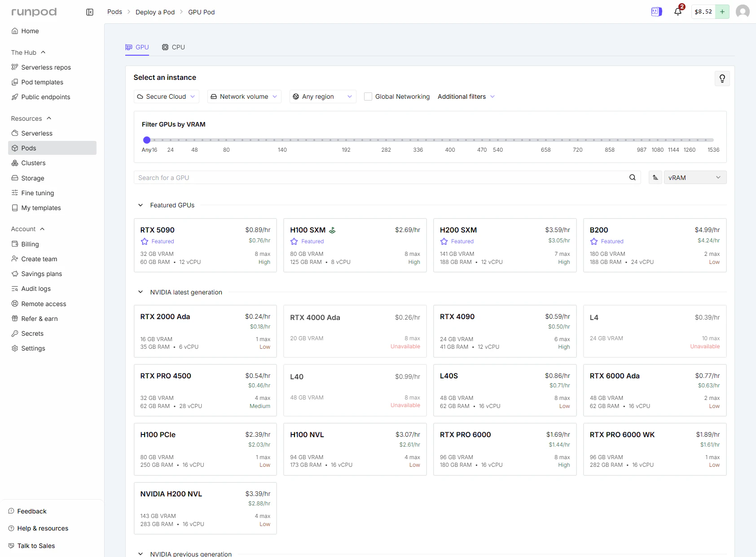
Task: Collapse the NVIDIA latest generation section
Action: (x=141, y=292)
